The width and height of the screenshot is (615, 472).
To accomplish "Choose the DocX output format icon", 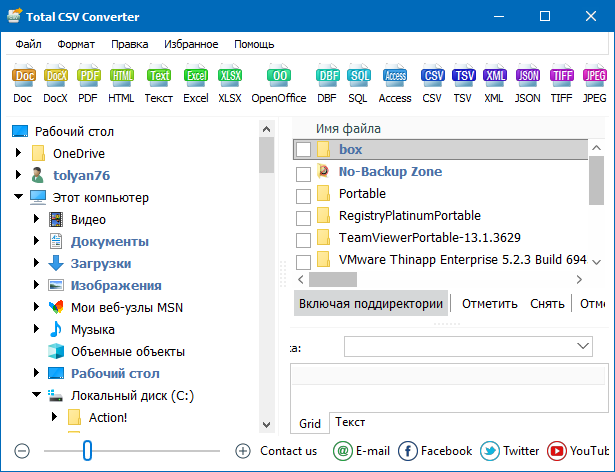I will [x=57, y=76].
